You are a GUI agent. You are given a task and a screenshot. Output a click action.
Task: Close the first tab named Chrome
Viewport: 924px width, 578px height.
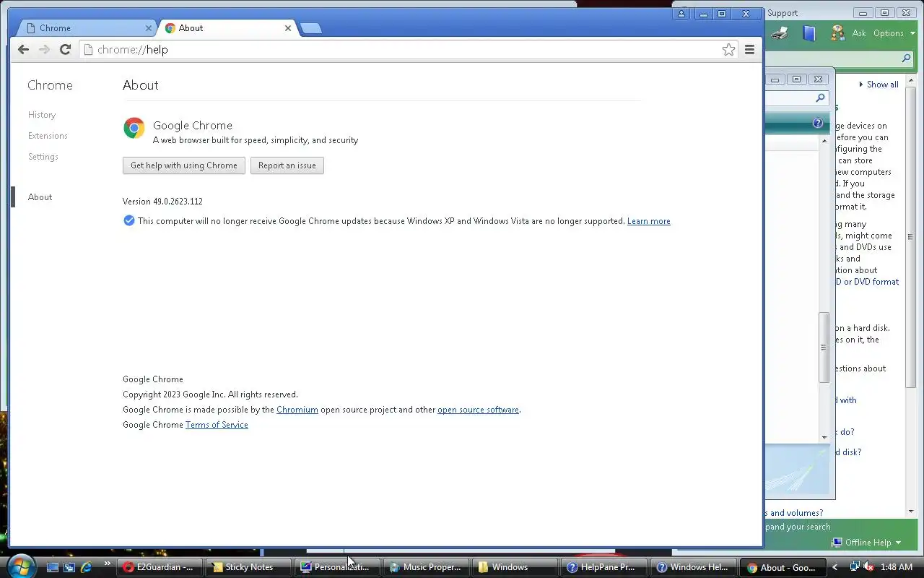(x=149, y=28)
